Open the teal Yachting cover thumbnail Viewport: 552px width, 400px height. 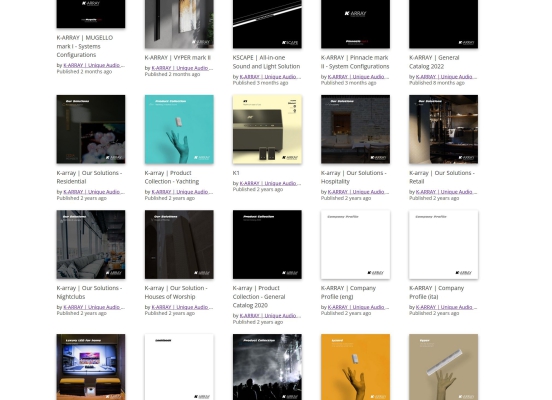click(x=179, y=129)
